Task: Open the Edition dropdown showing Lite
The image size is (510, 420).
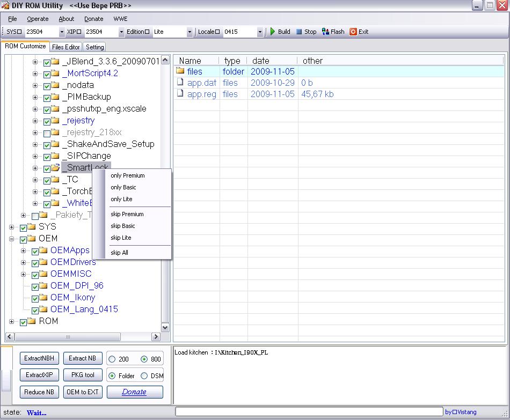Action: click(190, 32)
